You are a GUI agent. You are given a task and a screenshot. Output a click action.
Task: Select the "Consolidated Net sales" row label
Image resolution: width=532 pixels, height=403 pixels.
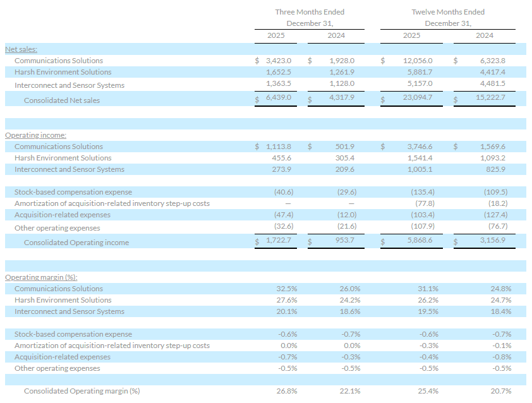pos(62,100)
